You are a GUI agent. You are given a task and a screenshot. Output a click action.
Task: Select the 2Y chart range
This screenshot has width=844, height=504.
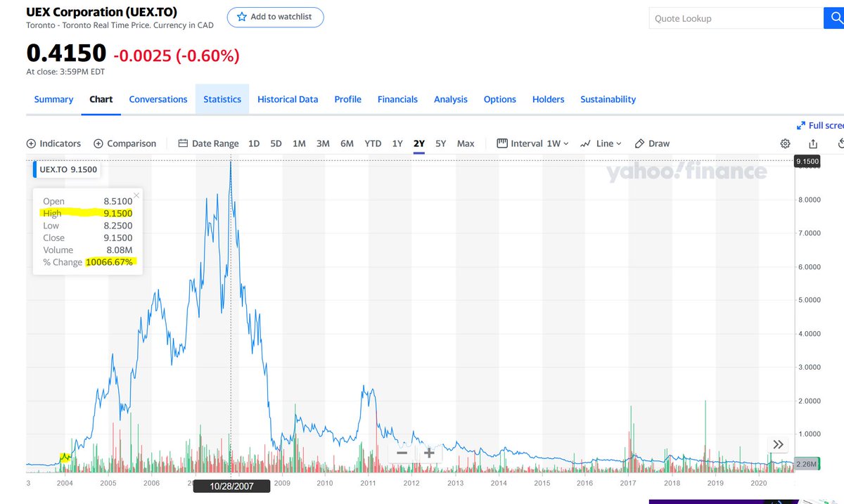[x=419, y=143]
